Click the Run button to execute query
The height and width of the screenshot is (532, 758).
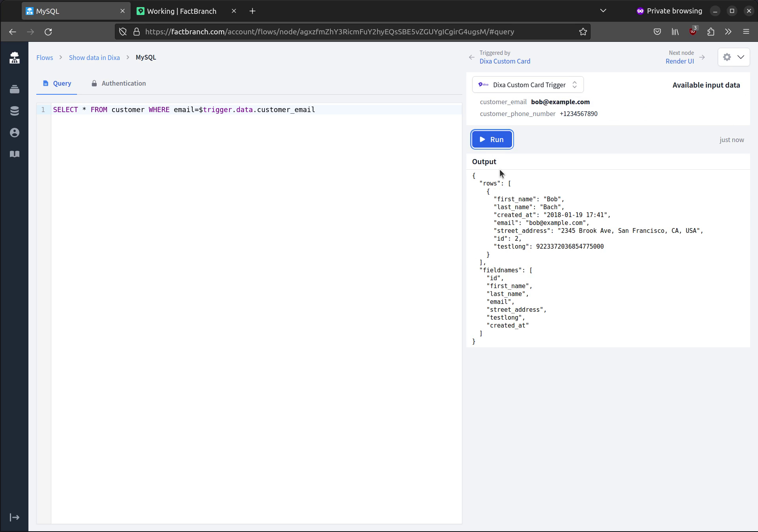[x=491, y=139]
